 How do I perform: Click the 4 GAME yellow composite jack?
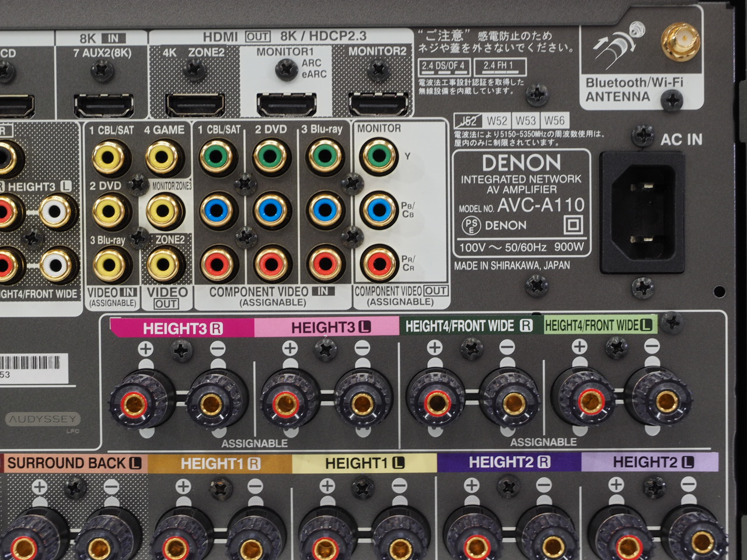pyautogui.click(x=165, y=156)
